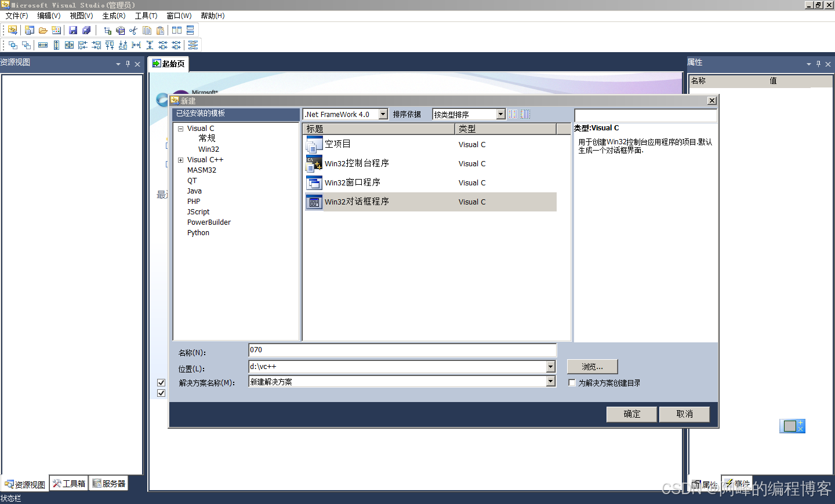Image resolution: width=835 pixels, height=504 pixels.
Task: Open the 编辑(V) menu
Action: tap(49, 16)
